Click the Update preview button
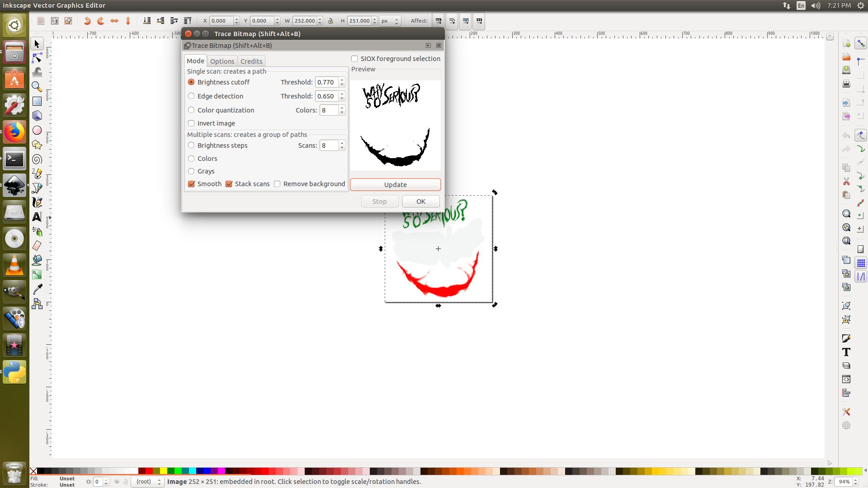 [395, 185]
